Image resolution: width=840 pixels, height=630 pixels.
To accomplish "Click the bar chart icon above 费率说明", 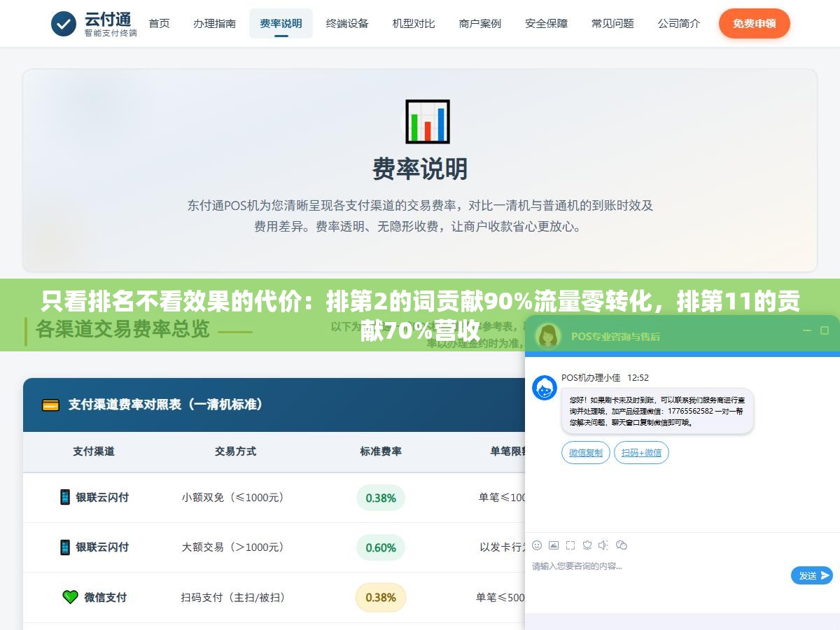I will (427, 122).
